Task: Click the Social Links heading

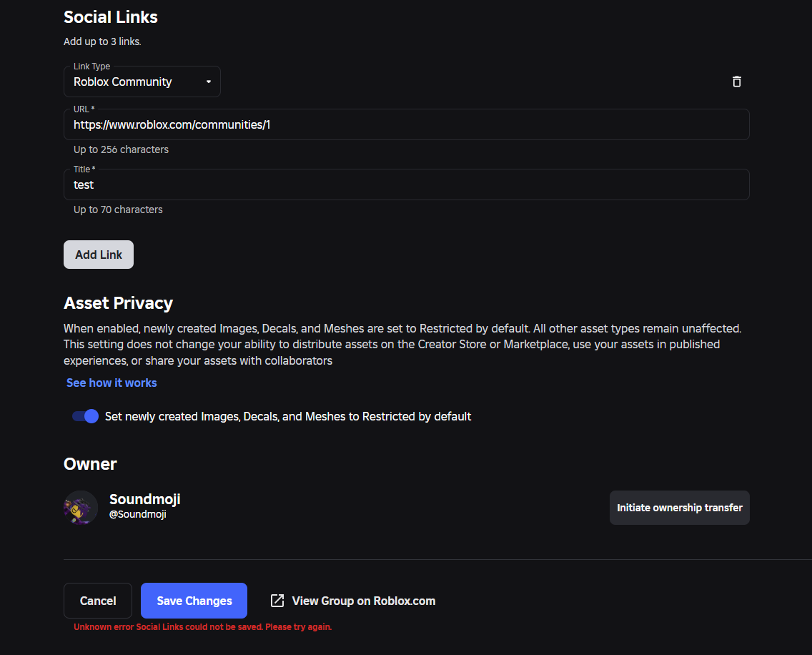Action: point(110,17)
